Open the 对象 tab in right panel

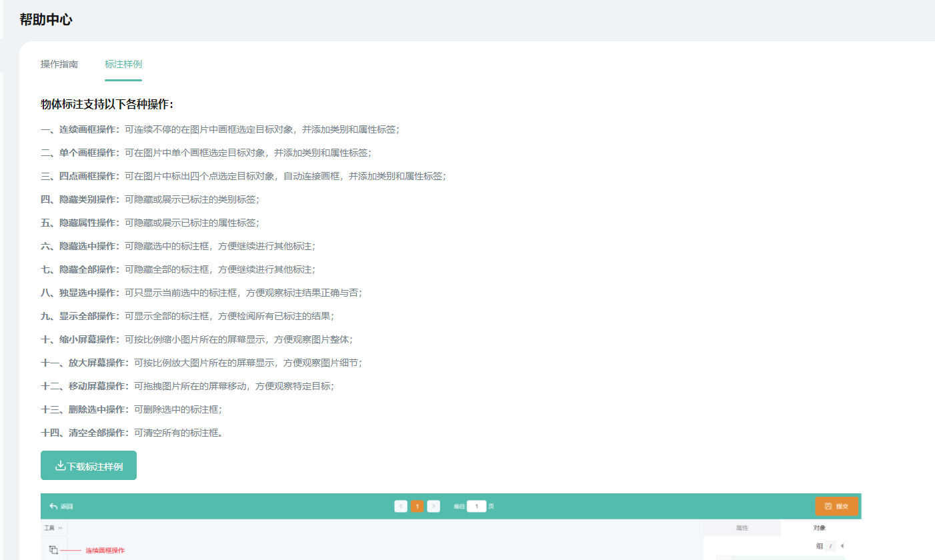click(819, 528)
